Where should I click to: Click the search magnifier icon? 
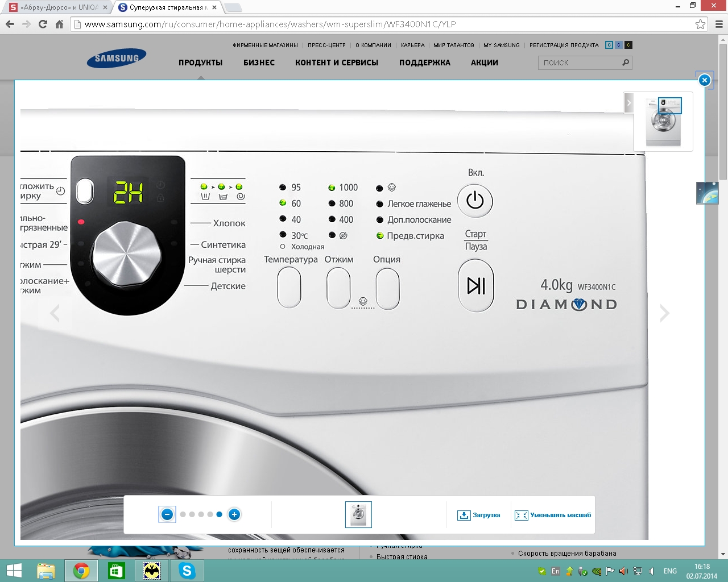tap(626, 63)
